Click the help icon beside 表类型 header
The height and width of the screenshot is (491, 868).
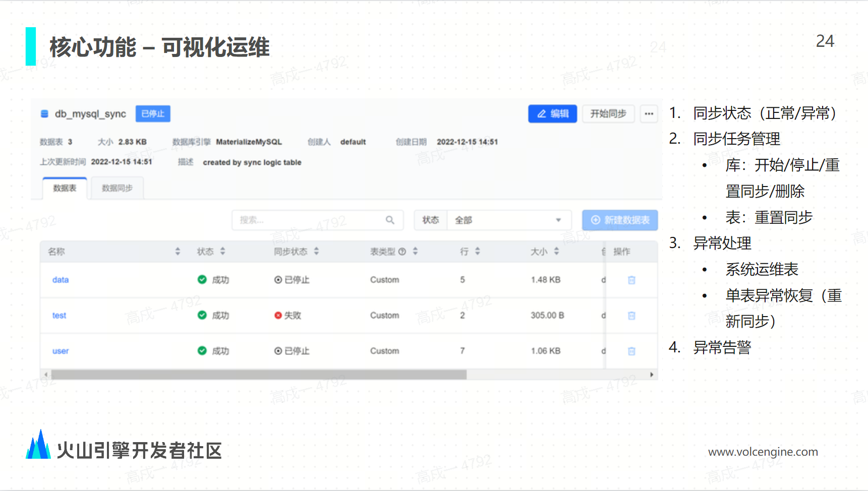[402, 252]
